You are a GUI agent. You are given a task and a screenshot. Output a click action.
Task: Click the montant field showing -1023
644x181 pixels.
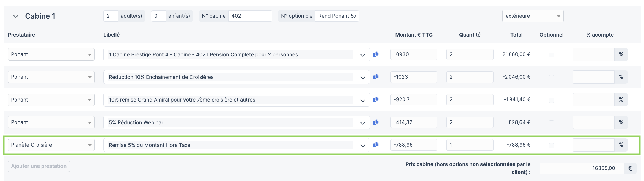(414, 77)
